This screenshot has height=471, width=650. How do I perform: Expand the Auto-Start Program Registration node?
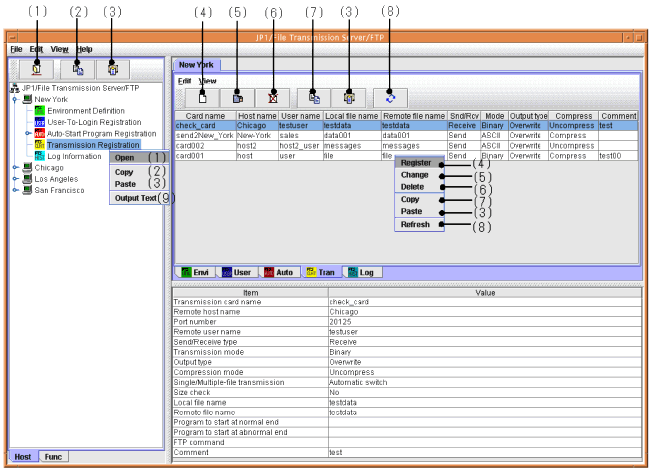[x=28, y=133]
